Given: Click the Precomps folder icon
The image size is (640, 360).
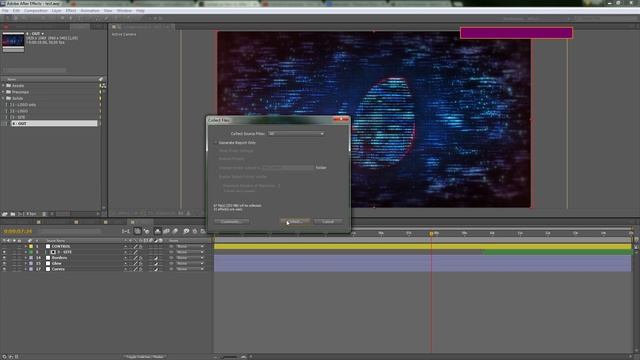Looking at the screenshot, I should pyautogui.click(x=9, y=92).
